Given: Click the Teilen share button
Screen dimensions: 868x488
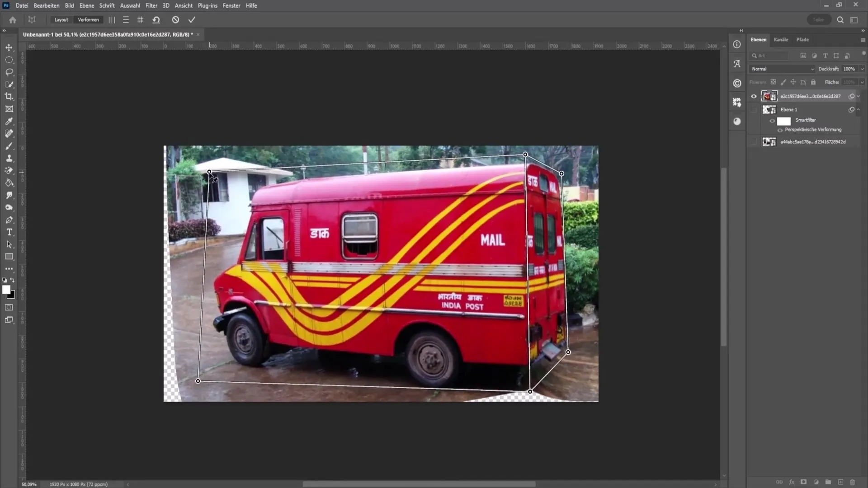Looking at the screenshot, I should 819,20.
